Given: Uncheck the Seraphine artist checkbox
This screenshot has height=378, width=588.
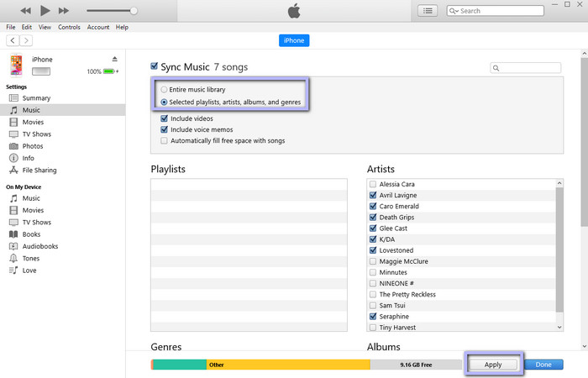Looking at the screenshot, I should tap(373, 316).
